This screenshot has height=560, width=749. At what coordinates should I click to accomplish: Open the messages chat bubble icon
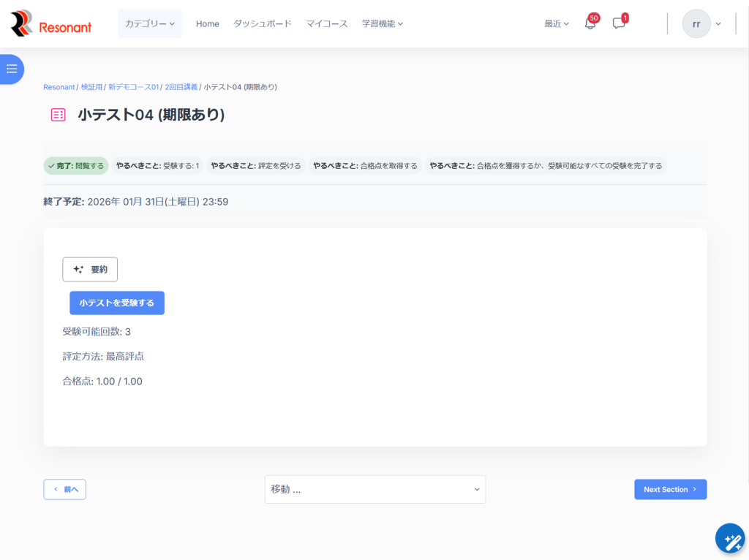point(619,23)
